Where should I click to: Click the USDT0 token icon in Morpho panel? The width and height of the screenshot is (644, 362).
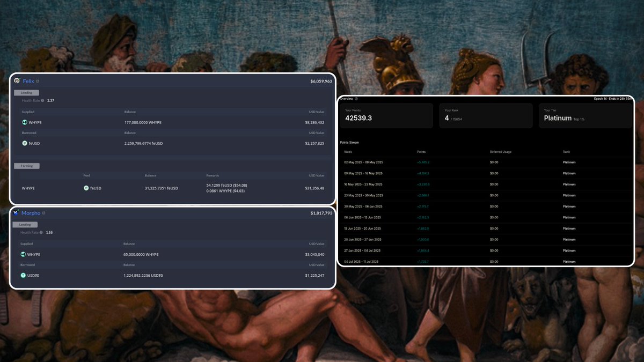[x=24, y=275]
